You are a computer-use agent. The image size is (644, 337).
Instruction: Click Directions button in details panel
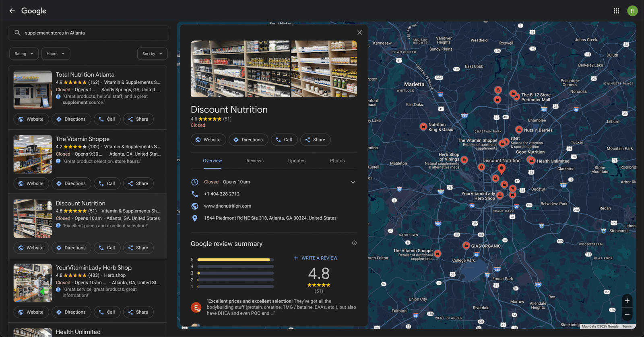click(x=248, y=140)
